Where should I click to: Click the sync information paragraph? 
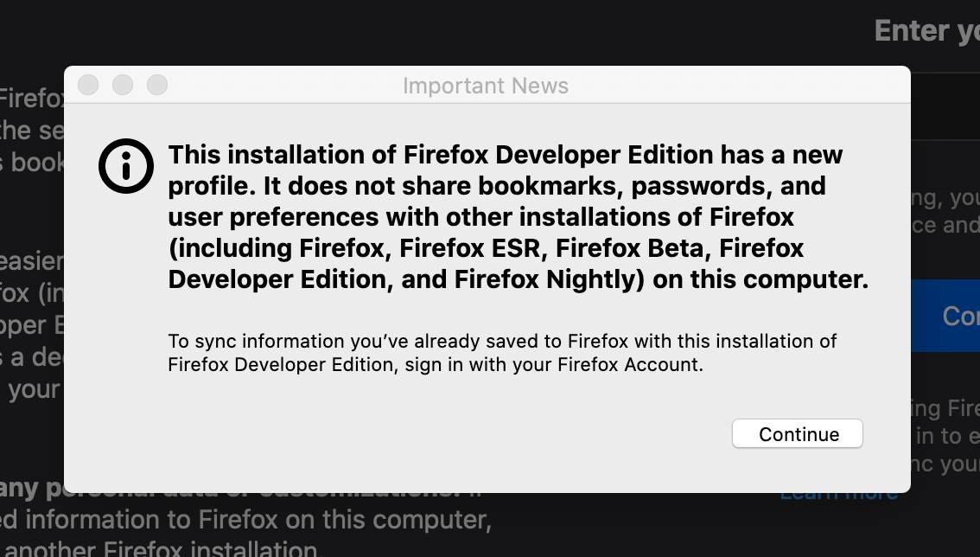click(x=501, y=352)
